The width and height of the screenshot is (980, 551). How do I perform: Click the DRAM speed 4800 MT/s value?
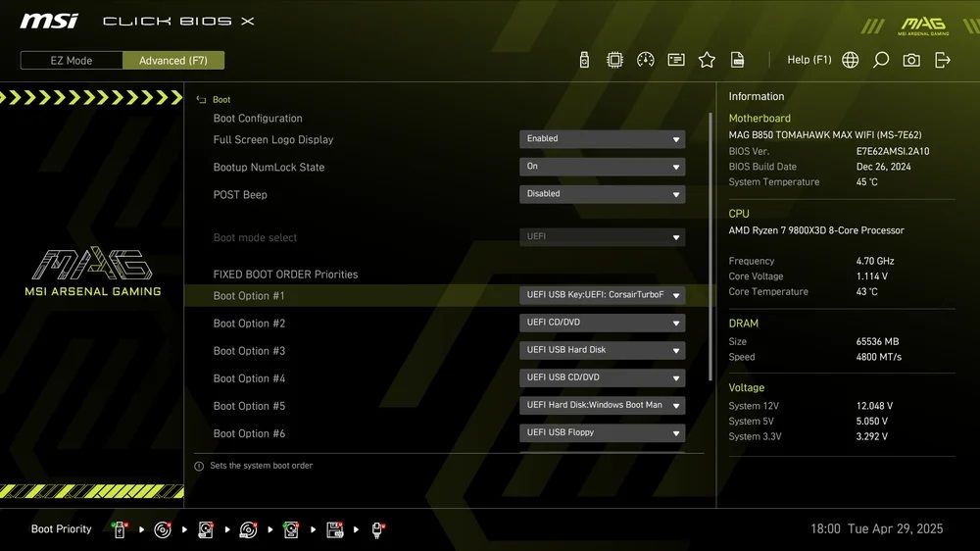coord(879,357)
